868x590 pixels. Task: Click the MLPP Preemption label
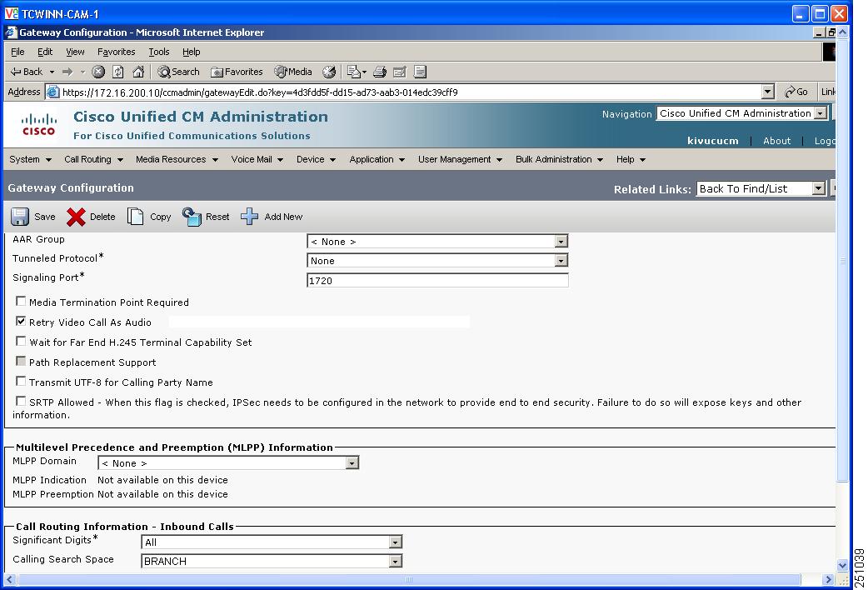pyautogui.click(x=53, y=494)
